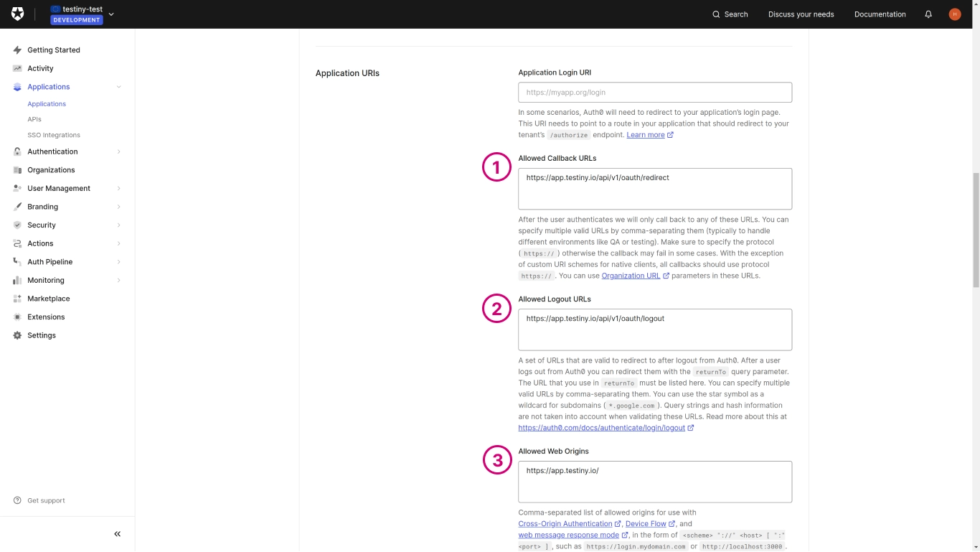Click the Getting Started lightning icon
Viewport: 980px width, 552px height.
point(17,50)
